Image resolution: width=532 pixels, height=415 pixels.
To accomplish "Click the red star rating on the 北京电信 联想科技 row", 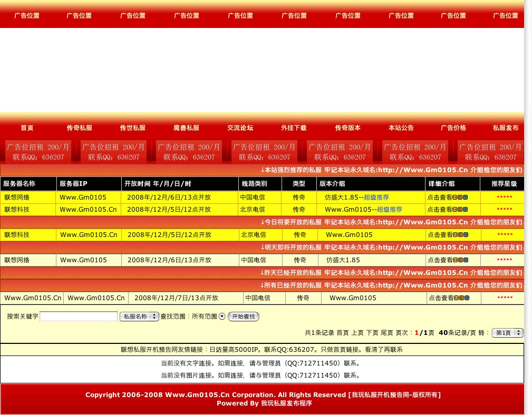I will click(x=505, y=209).
